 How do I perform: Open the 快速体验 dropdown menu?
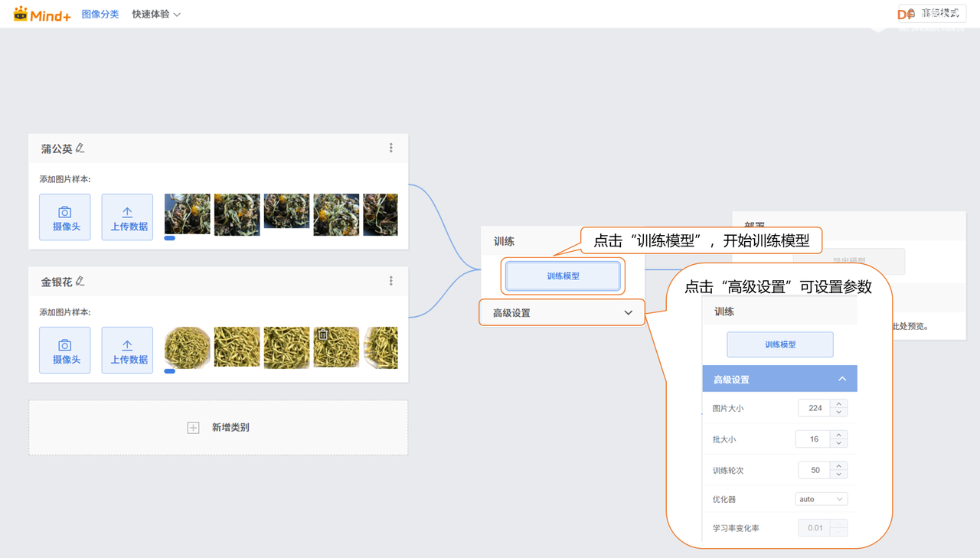(x=156, y=14)
